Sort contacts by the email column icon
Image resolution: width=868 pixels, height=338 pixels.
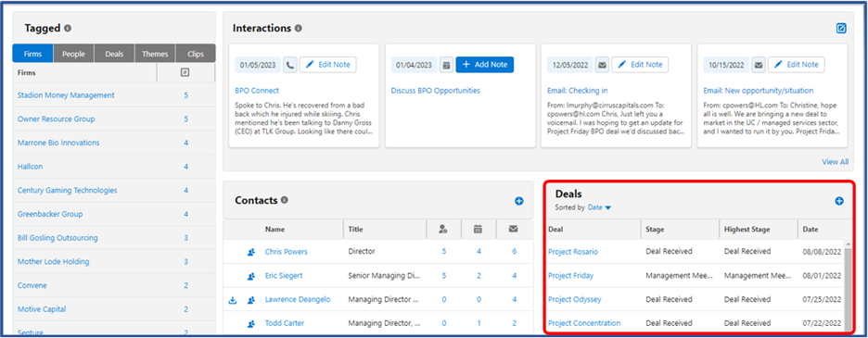pyautogui.click(x=513, y=229)
